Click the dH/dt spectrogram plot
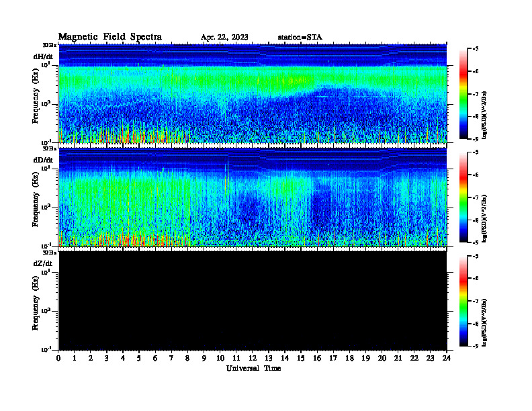The image size is (532, 411). [253, 93]
